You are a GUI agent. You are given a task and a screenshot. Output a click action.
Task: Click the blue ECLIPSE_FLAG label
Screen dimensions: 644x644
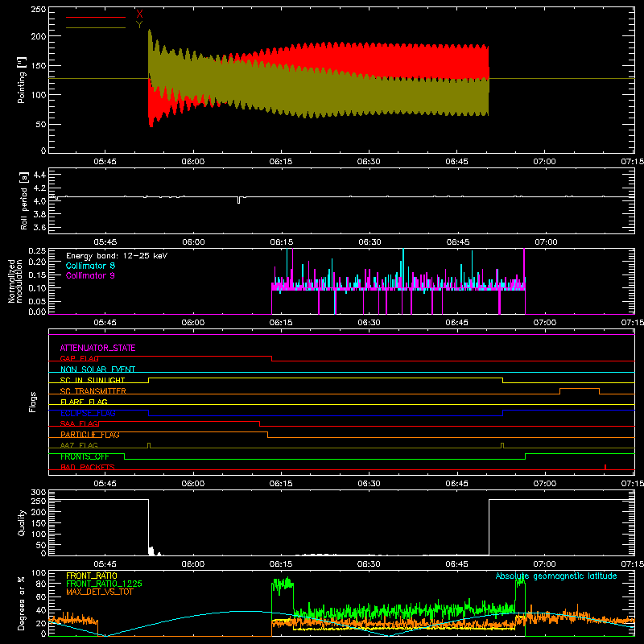88,413
